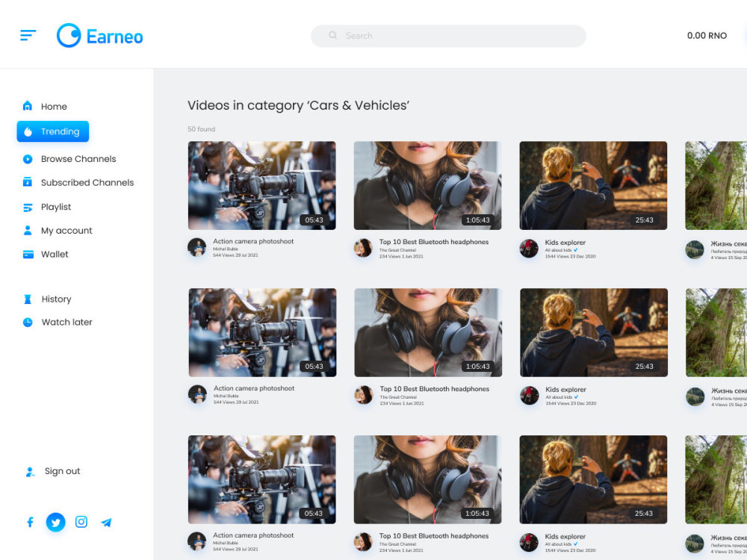Click middle row 'Kids explorer' title
Screen dimensions: 747x560
tap(566, 390)
